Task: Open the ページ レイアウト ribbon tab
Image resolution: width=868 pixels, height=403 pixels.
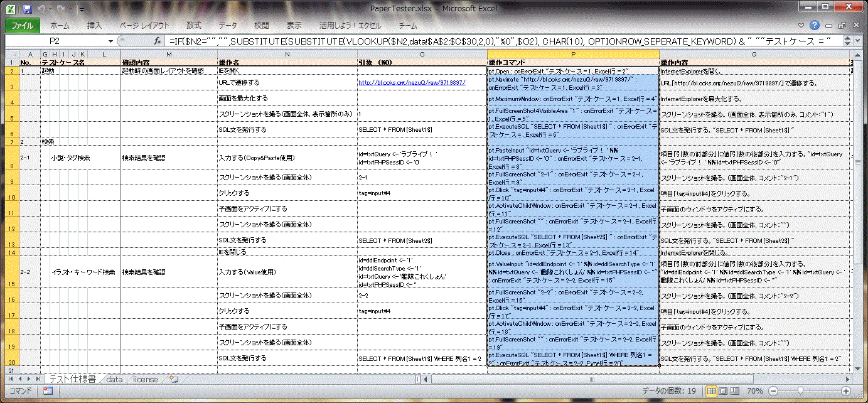Action: click(144, 26)
